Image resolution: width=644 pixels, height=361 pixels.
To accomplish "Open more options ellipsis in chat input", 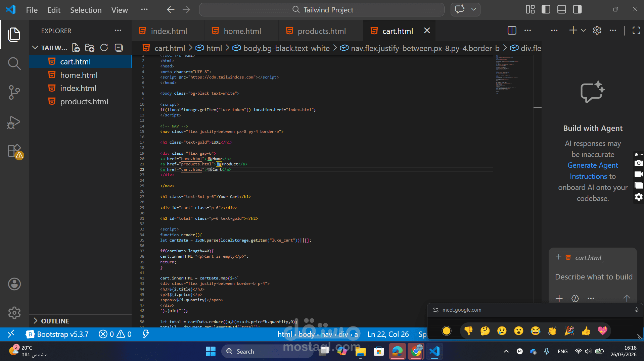I will click(591, 298).
